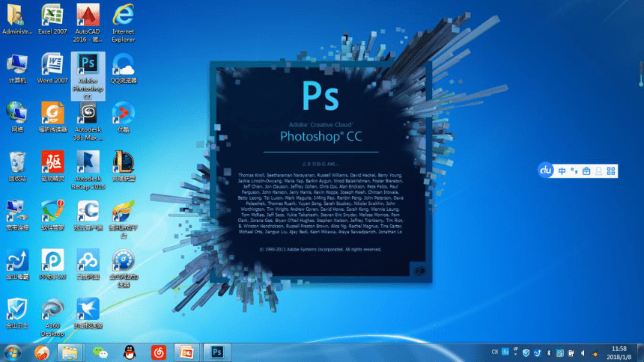
Task: Open the Bluetooth tray icon
Action: [549, 353]
